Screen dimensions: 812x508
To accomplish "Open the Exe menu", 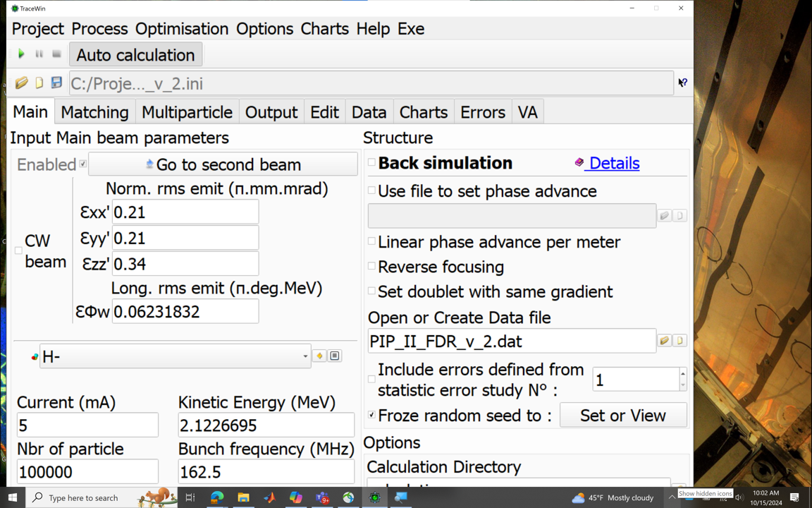I will [x=411, y=28].
